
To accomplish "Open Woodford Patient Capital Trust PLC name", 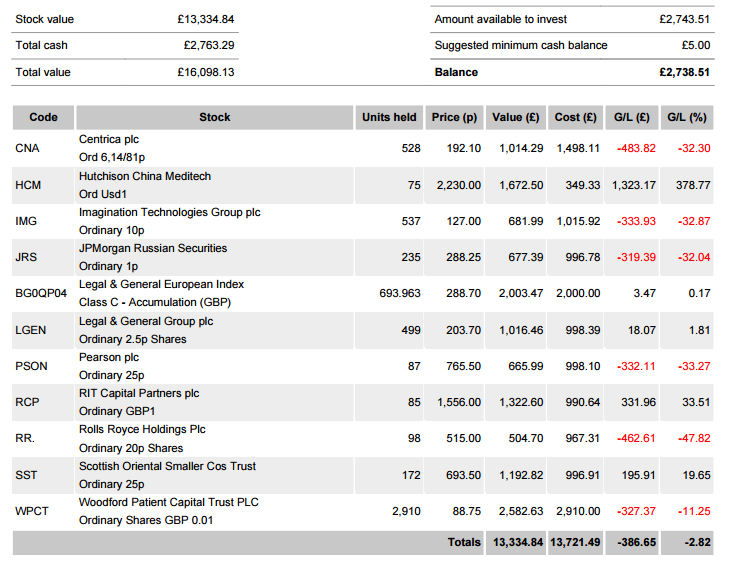I will pos(169,502).
